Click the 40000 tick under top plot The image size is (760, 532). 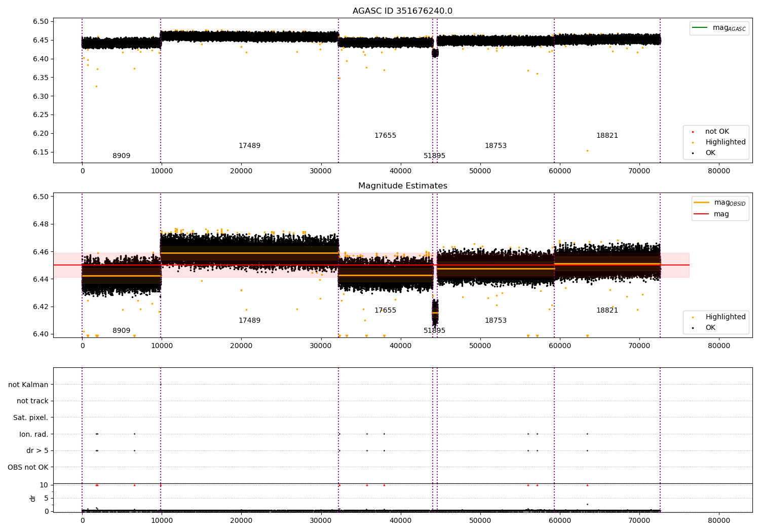400,171
